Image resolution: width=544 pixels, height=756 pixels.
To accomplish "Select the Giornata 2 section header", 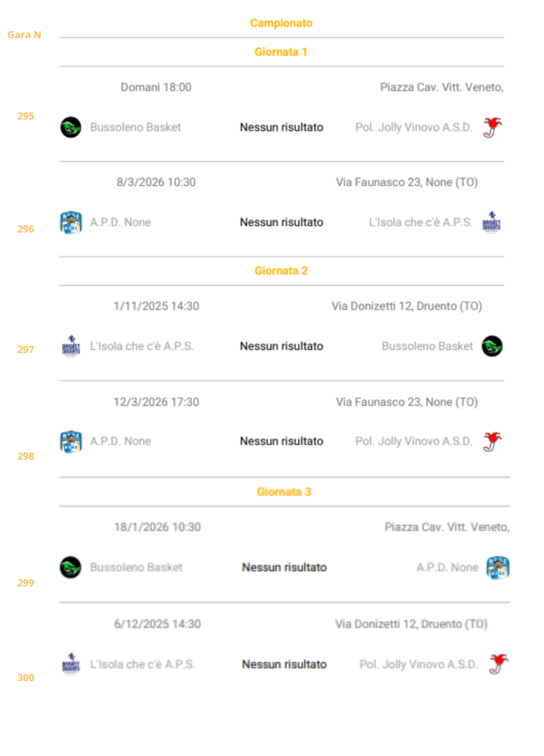I will click(281, 271).
